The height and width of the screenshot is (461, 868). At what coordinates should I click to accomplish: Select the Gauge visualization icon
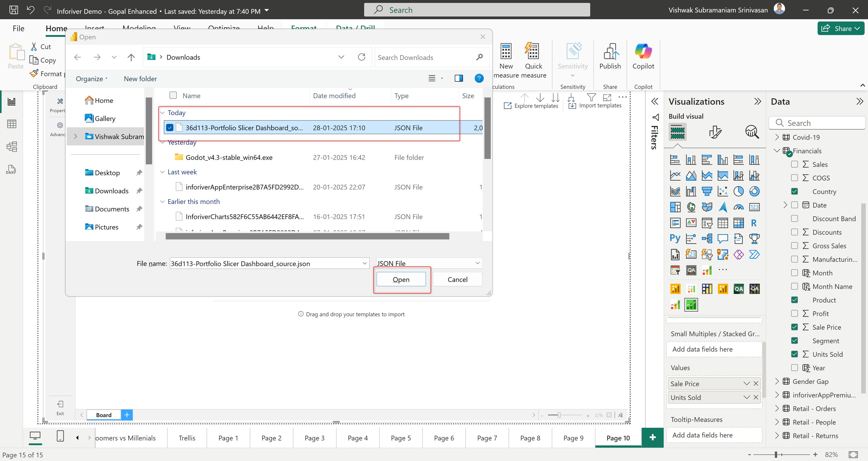coord(738,207)
